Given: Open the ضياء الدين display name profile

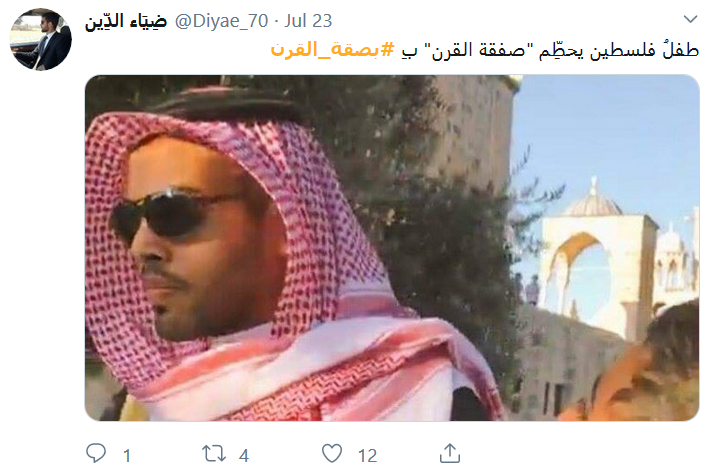Looking at the screenshot, I should [x=126, y=21].
